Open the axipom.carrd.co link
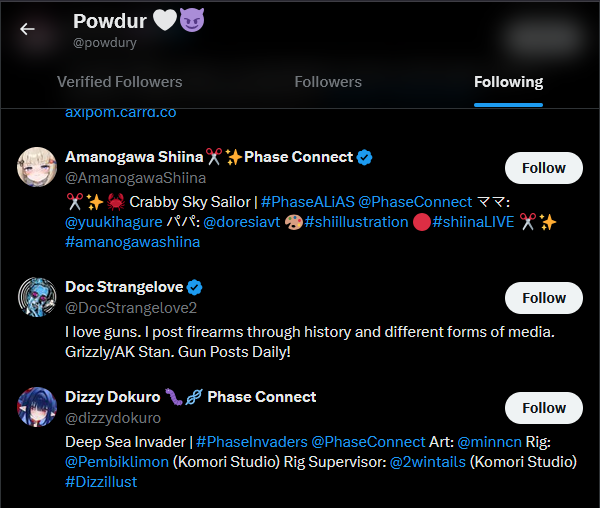 point(121,113)
